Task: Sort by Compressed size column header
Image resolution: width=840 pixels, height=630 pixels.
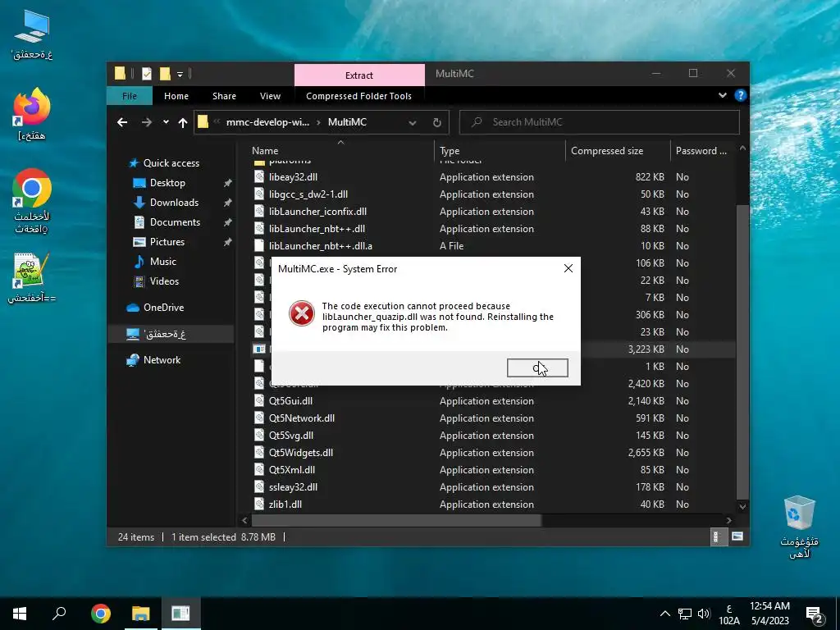Action: (x=618, y=151)
